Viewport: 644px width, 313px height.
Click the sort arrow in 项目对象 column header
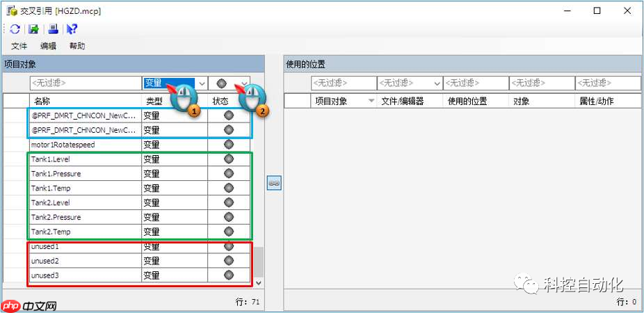371,101
